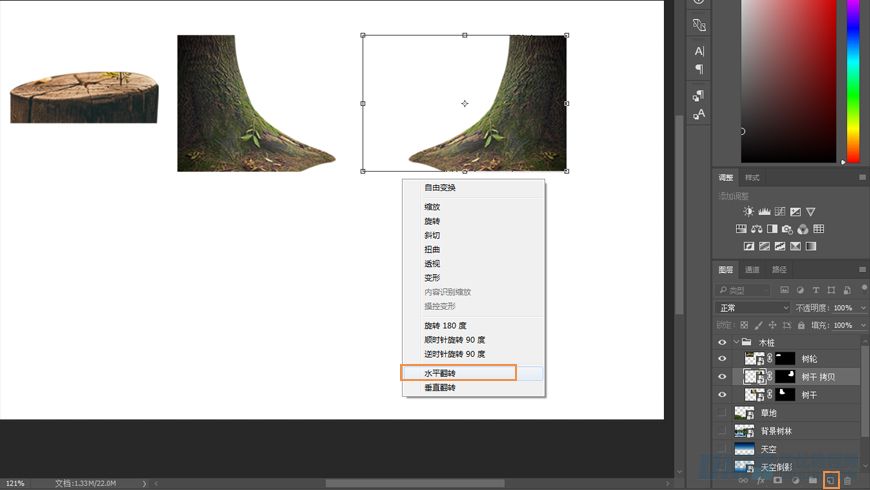Hide the 木桩 group
Viewport: 870px width, 490px height.
[722, 342]
